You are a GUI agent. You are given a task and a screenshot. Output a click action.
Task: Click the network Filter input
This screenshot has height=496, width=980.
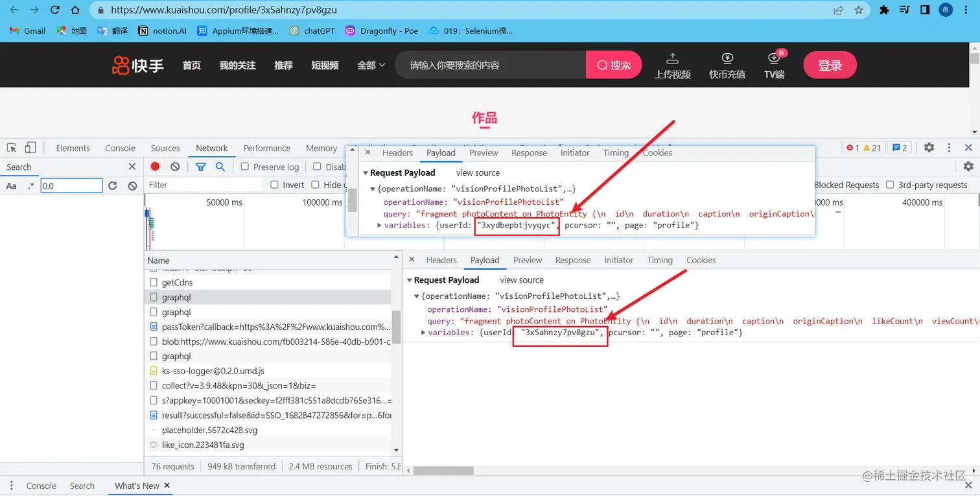[x=204, y=185]
